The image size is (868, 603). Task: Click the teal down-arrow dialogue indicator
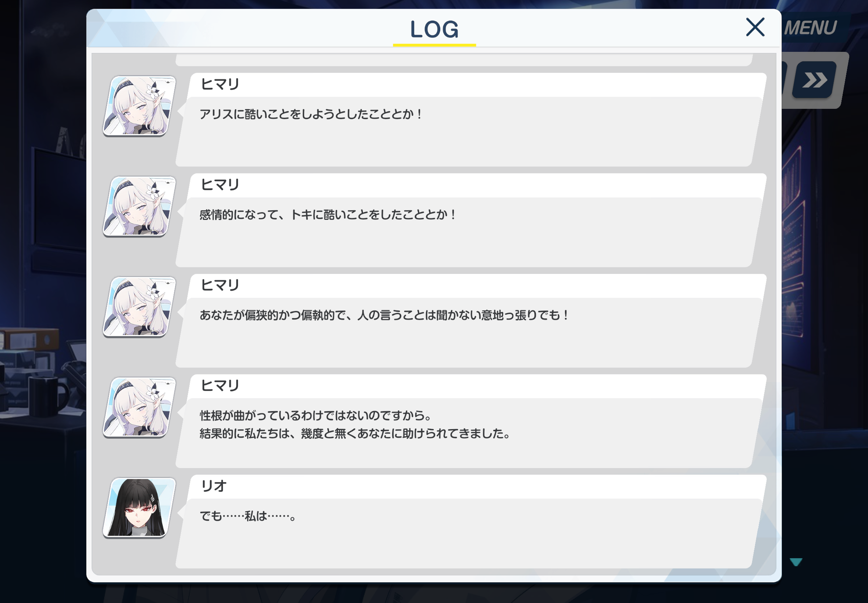(x=796, y=562)
